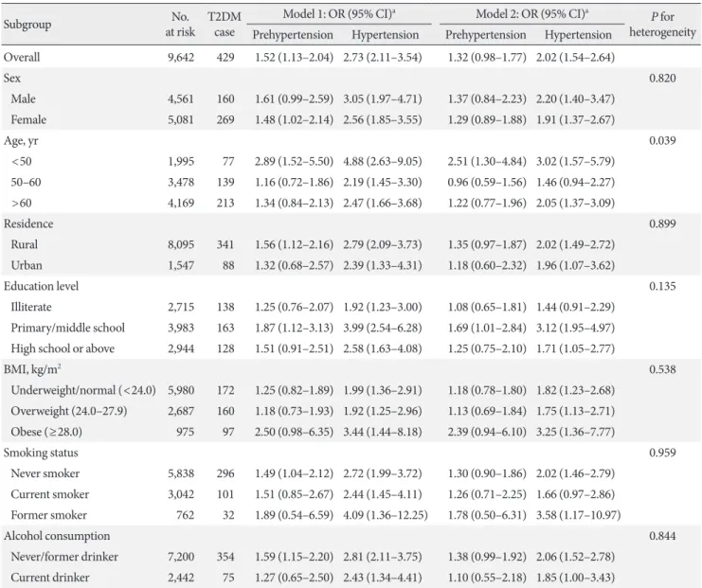702x588 pixels.
Task: Click the Never/former drinker at-risk number '7,200'
Action: (181, 557)
